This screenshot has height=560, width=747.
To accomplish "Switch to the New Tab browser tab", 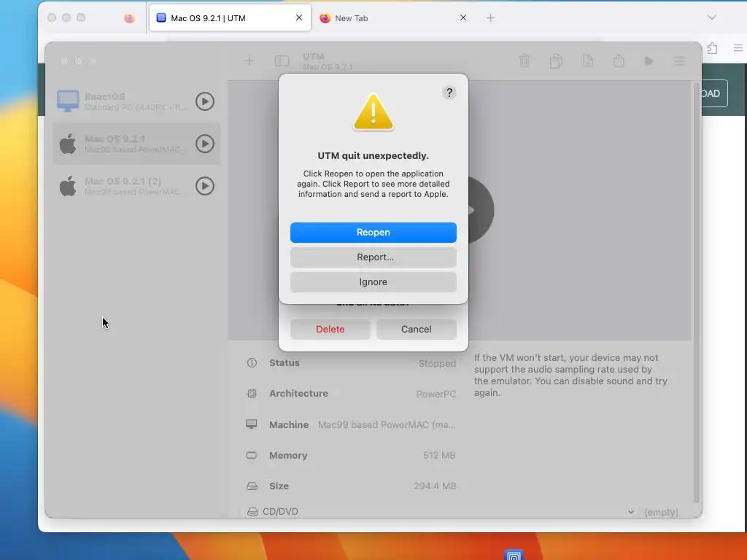I will click(x=393, y=18).
